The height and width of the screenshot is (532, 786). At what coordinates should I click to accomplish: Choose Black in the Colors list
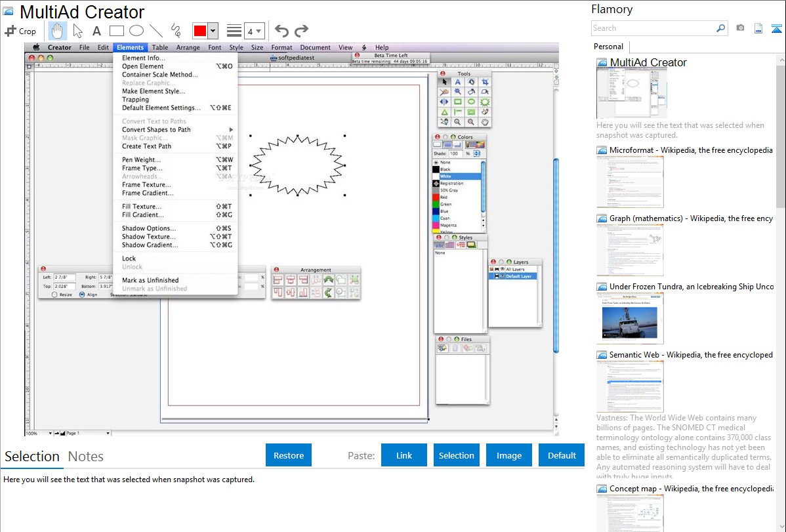[456, 169]
